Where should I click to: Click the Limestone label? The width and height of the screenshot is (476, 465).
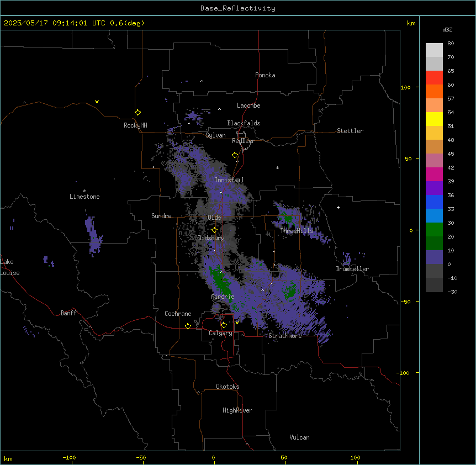point(84,197)
